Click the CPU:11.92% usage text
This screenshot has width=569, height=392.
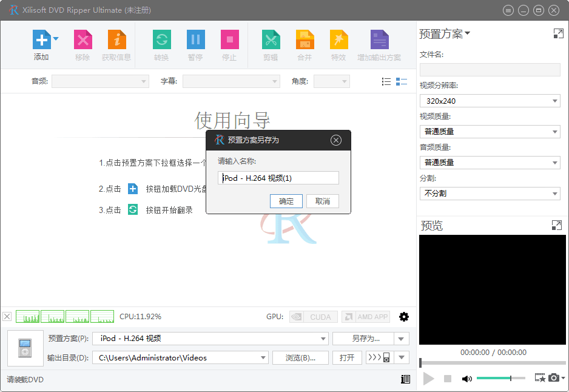(x=141, y=317)
